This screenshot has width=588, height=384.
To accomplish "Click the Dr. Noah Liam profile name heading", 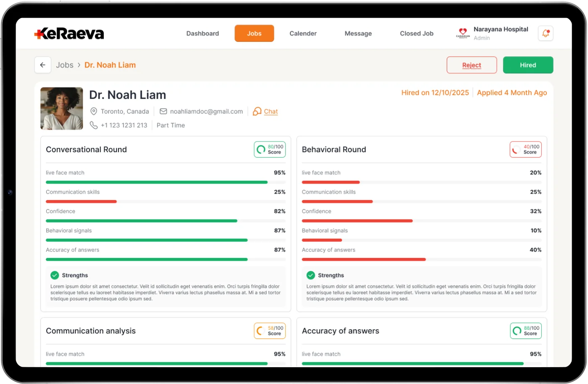I will pos(128,95).
